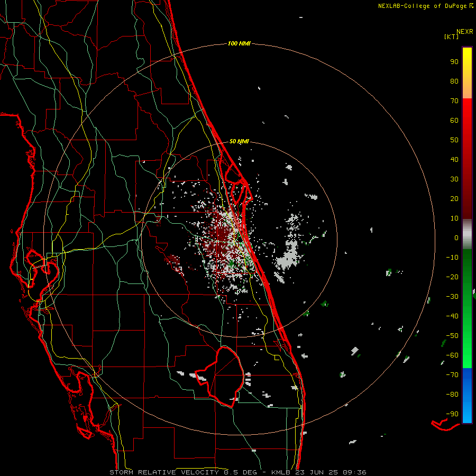Click the 50 value on the velocity scale
This screenshot has width=476, height=476.
(x=454, y=140)
